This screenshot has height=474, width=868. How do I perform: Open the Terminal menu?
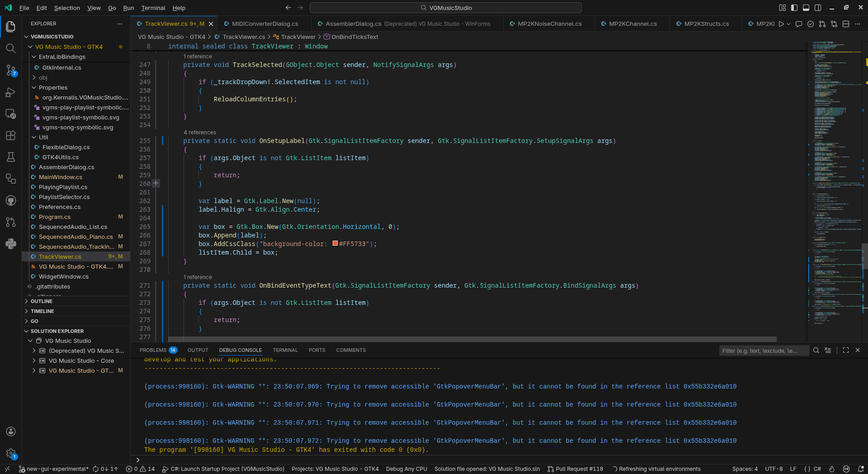tap(153, 8)
